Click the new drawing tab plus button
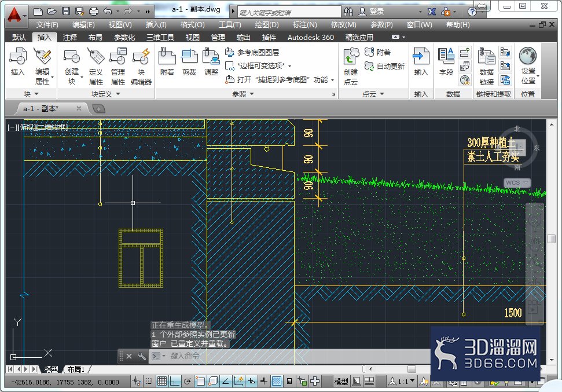The width and height of the screenshot is (562, 392). point(98,109)
